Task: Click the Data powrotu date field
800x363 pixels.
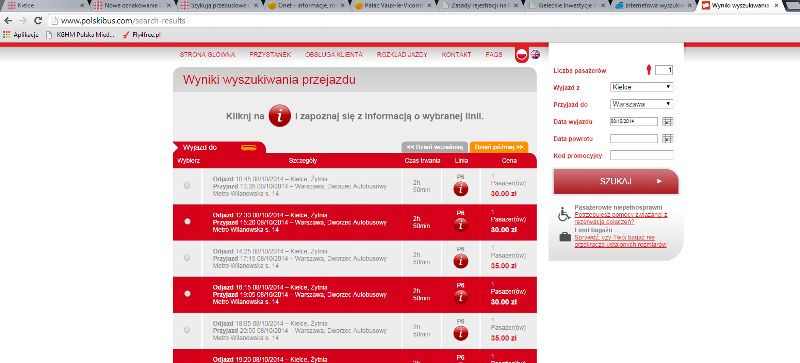Action: tap(634, 138)
